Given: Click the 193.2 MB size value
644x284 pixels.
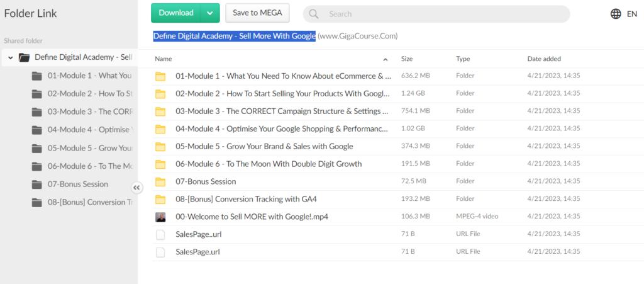Looking at the screenshot, I should (415, 199).
